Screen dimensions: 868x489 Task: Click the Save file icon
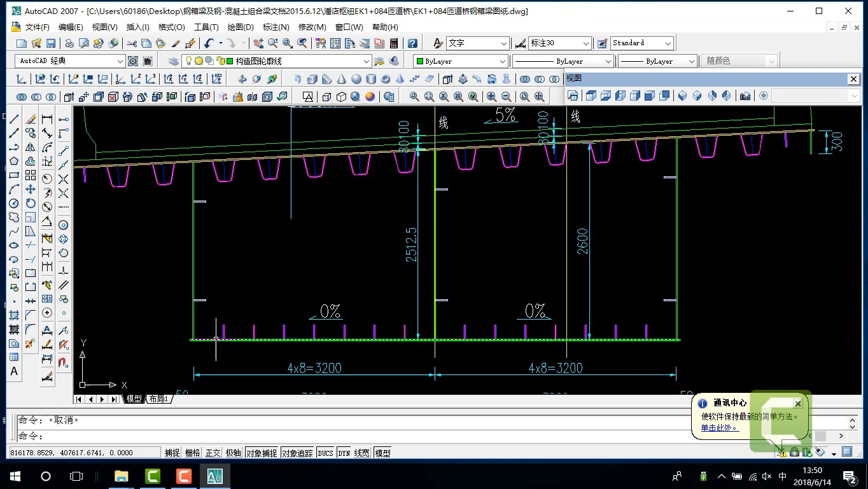51,43
